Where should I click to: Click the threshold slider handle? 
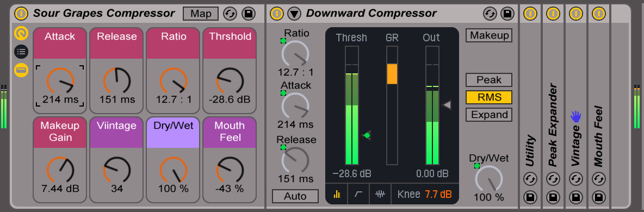367,135
